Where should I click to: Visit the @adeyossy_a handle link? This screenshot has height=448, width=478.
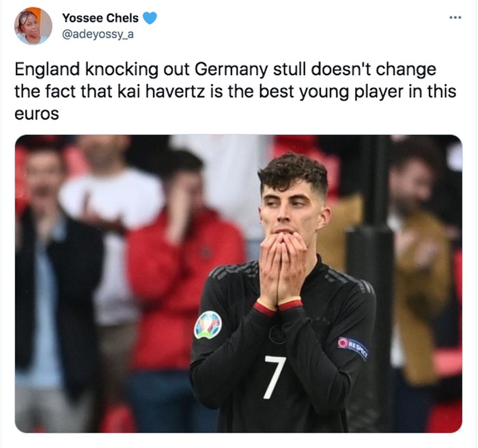click(x=98, y=34)
